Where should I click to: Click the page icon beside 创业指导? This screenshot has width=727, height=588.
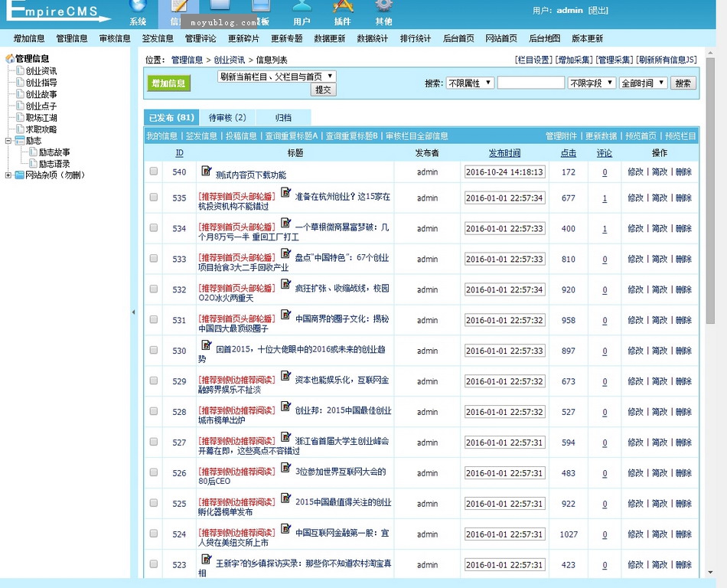click(x=20, y=82)
